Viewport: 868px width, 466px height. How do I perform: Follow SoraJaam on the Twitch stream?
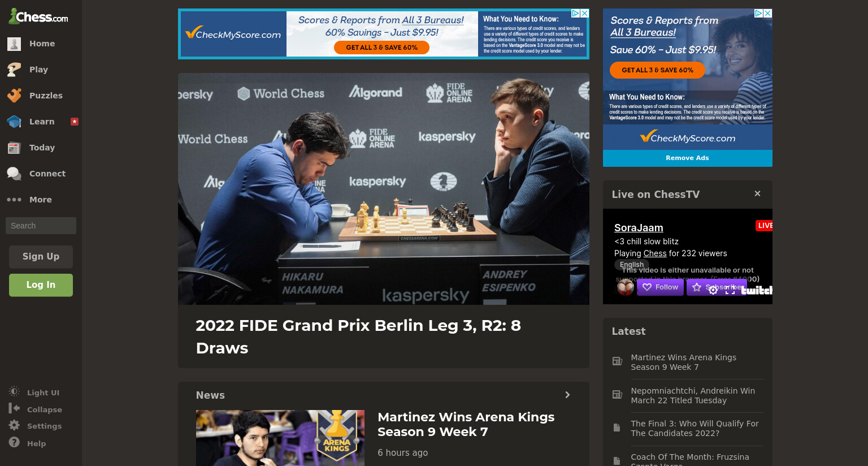tap(660, 287)
